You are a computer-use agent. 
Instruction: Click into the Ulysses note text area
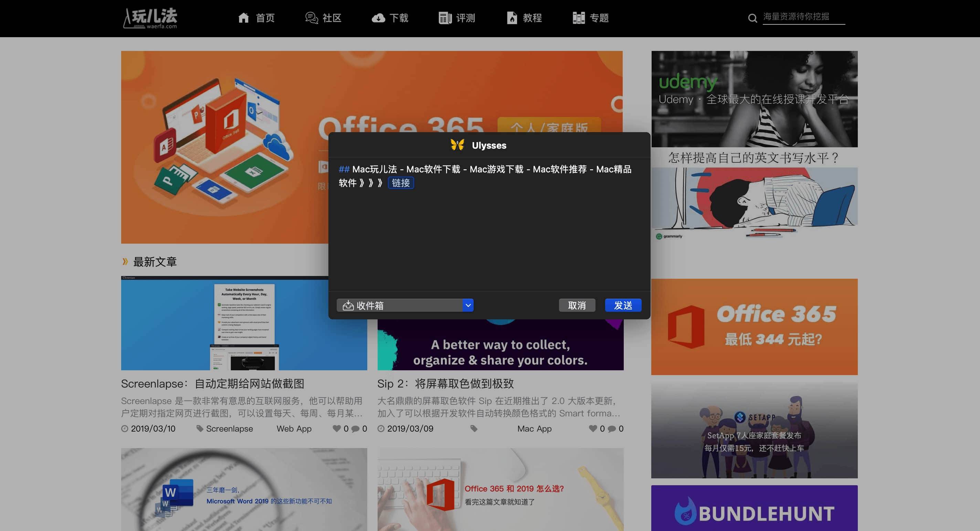tap(489, 224)
